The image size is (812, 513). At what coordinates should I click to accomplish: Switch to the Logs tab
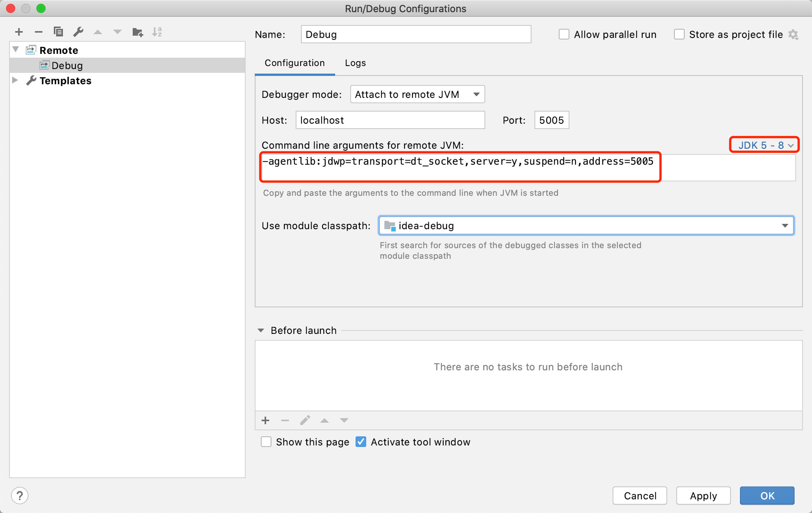(x=355, y=63)
